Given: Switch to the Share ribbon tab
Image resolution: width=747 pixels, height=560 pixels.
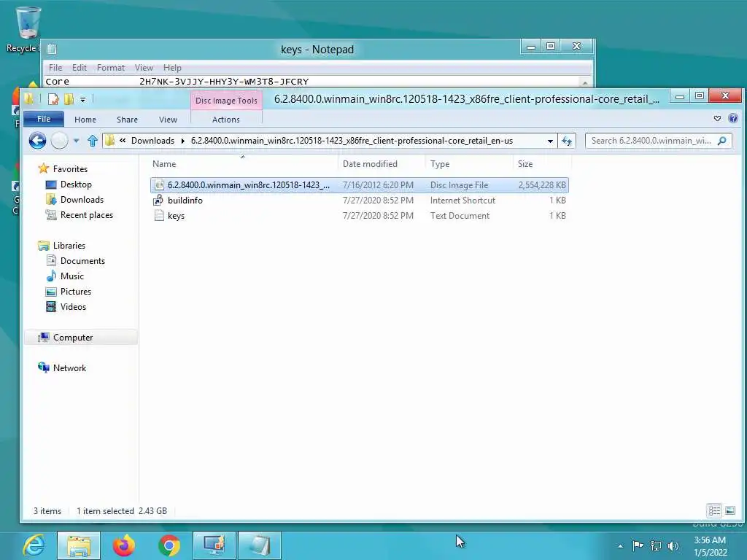Looking at the screenshot, I should tap(127, 120).
